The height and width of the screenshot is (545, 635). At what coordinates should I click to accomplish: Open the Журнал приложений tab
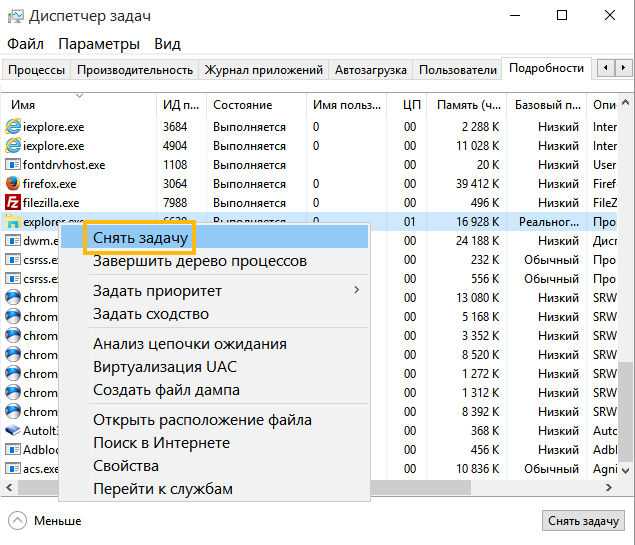264,70
